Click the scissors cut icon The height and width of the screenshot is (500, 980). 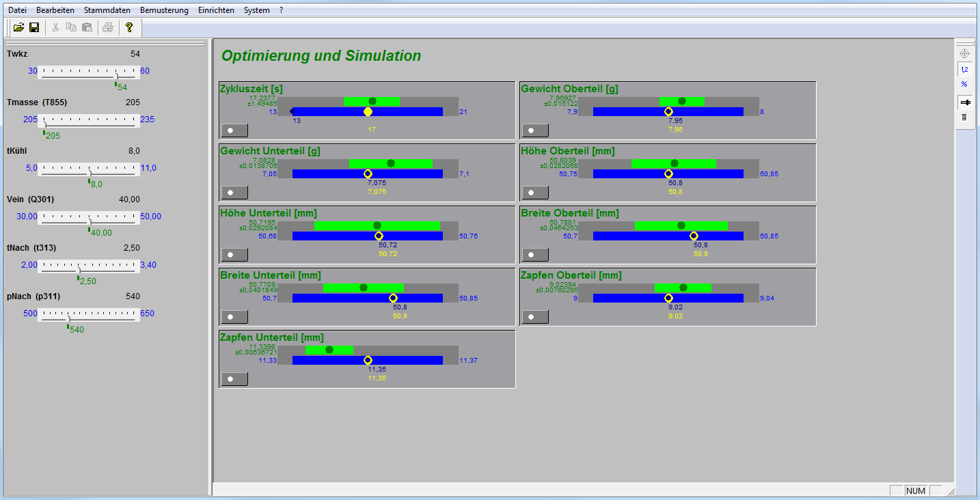pyautogui.click(x=55, y=27)
